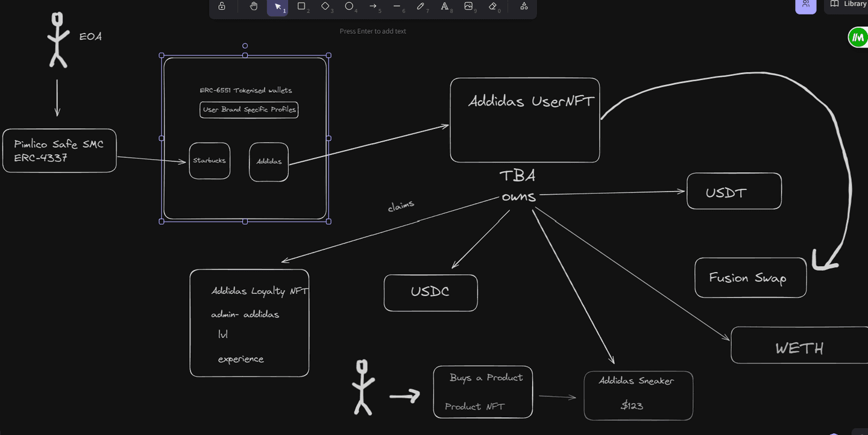
Task: Open the extra shapes tools menu
Action: coord(524,6)
